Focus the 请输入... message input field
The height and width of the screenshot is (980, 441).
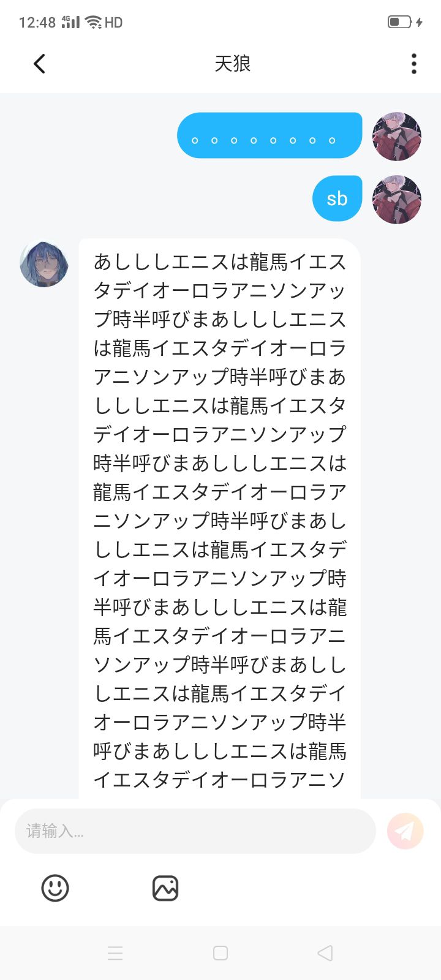coord(195,831)
